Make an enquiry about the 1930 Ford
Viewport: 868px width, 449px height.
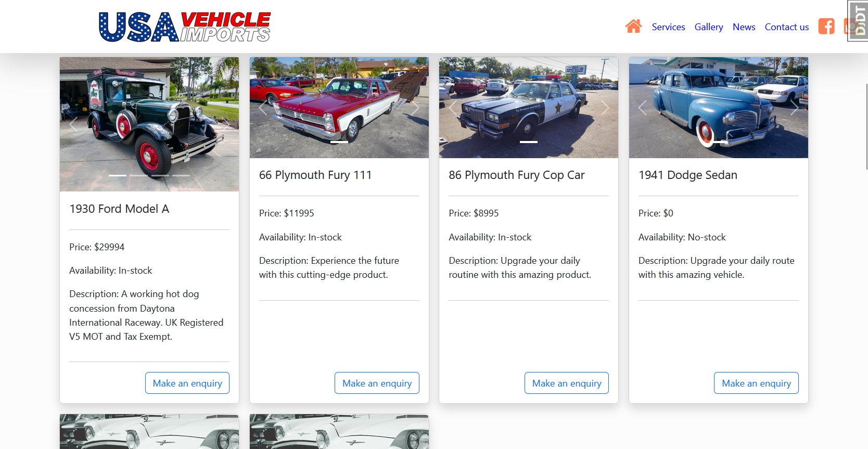pos(187,383)
